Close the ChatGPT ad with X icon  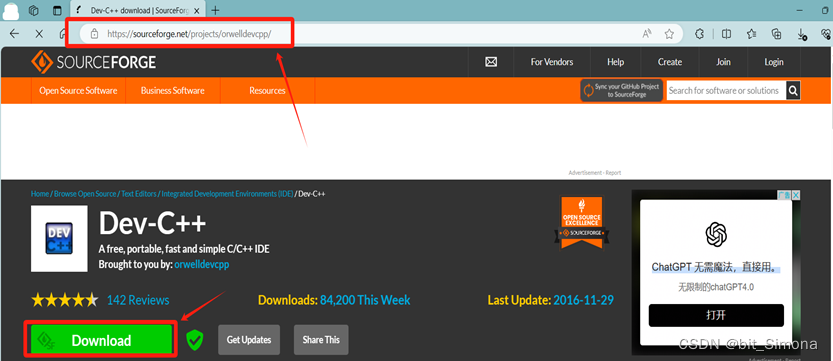[x=796, y=195]
